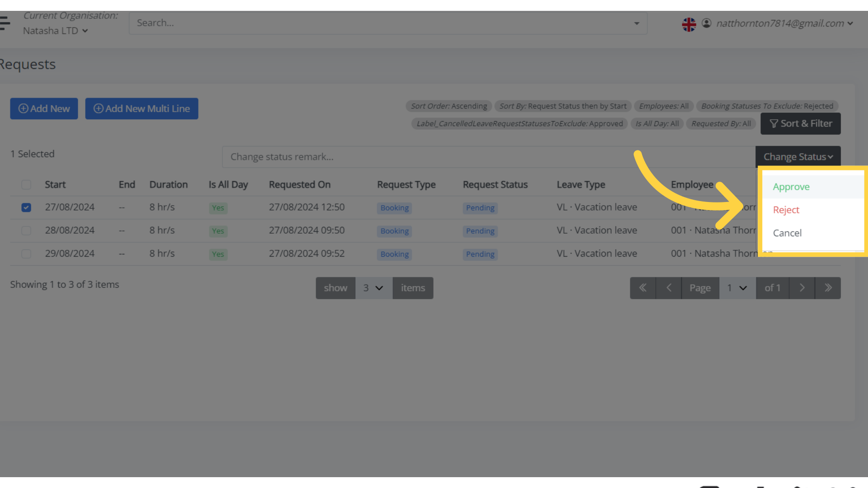Choose Reject in the status menu
This screenshot has width=868, height=488.
[x=787, y=210]
